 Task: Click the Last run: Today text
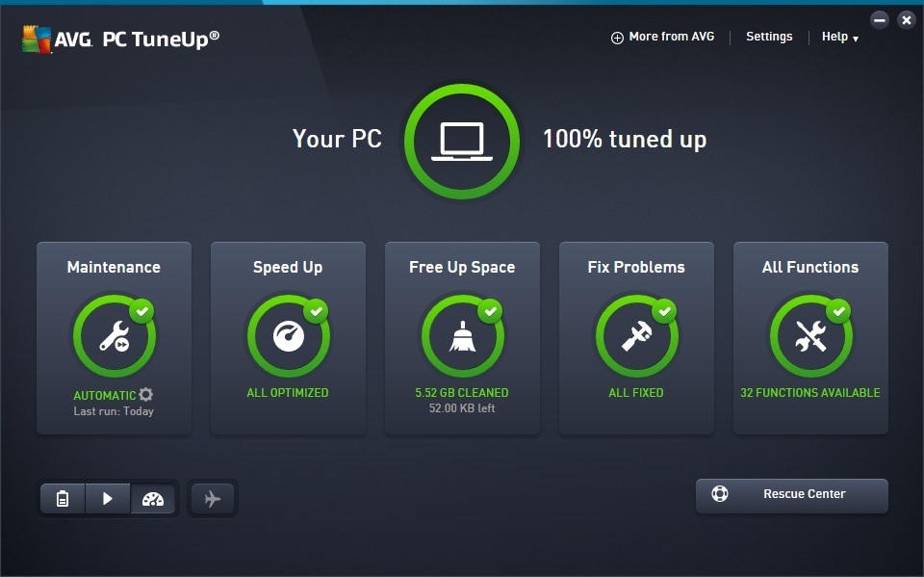[x=114, y=411]
